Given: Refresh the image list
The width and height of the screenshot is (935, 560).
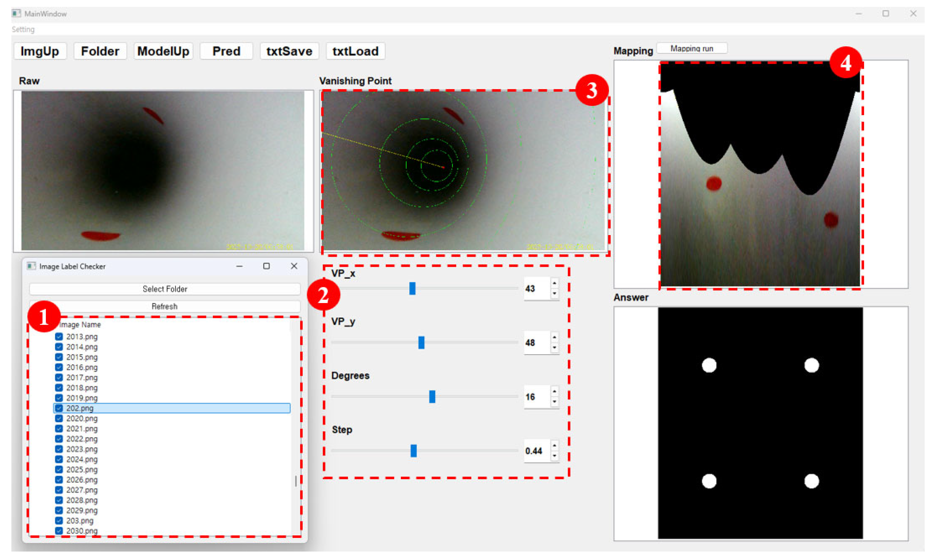Looking at the screenshot, I should pyautogui.click(x=165, y=306).
